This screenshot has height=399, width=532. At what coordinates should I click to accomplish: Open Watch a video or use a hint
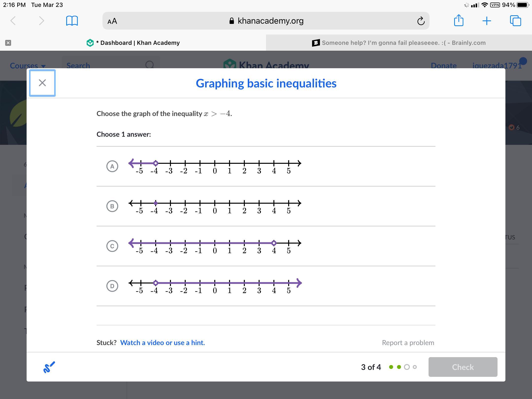click(x=162, y=343)
